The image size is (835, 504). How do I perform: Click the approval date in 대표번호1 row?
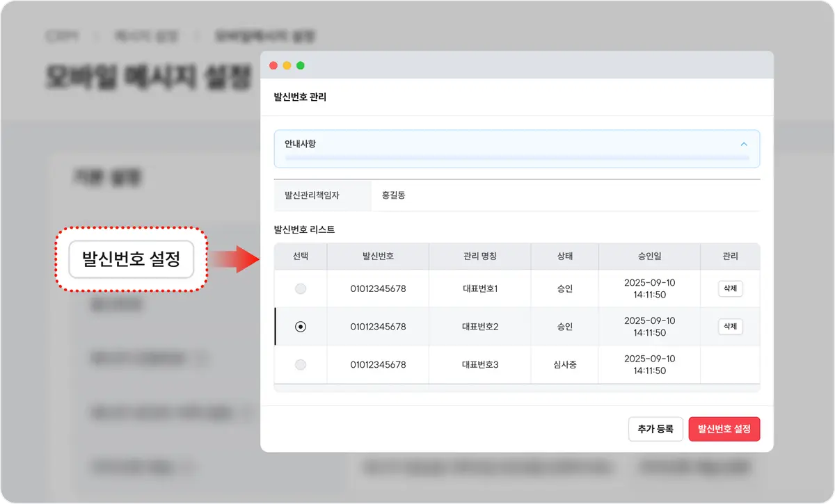[x=649, y=288]
